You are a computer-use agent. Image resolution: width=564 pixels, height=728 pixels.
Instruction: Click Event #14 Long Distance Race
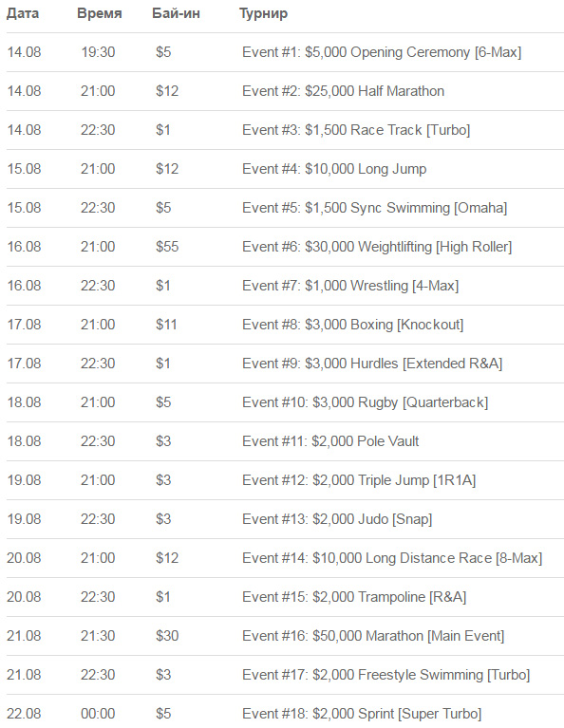[392, 558]
